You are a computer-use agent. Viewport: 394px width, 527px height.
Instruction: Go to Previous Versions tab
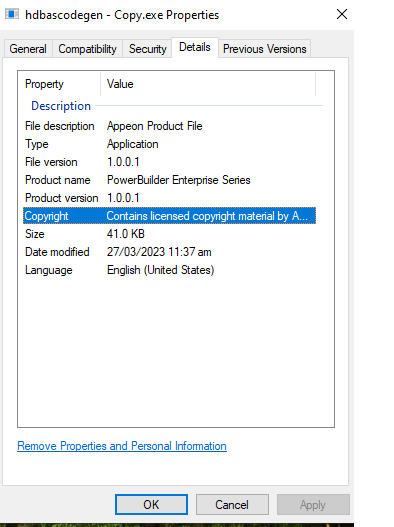pos(265,49)
